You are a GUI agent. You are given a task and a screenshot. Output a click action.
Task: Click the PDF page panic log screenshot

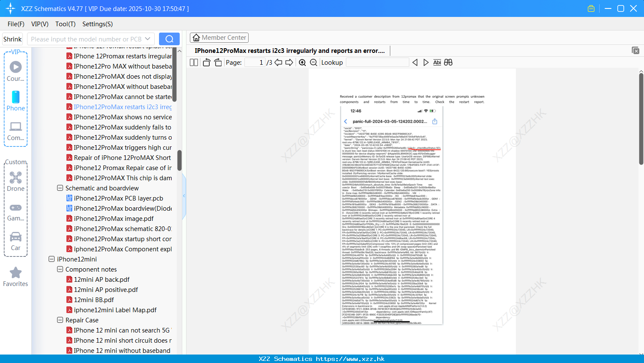392,215
